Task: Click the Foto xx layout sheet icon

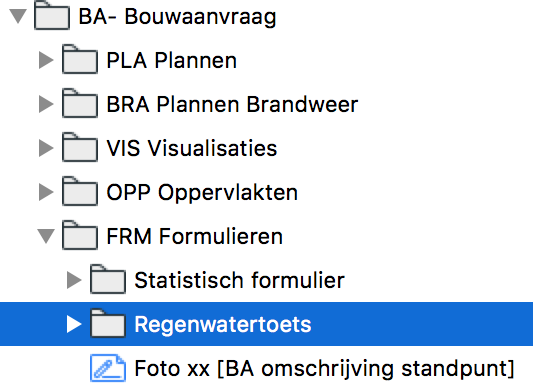Action: click(108, 368)
